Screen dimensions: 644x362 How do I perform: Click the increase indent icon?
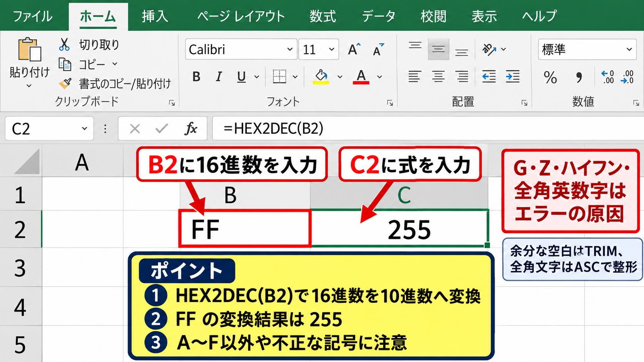pos(513,77)
